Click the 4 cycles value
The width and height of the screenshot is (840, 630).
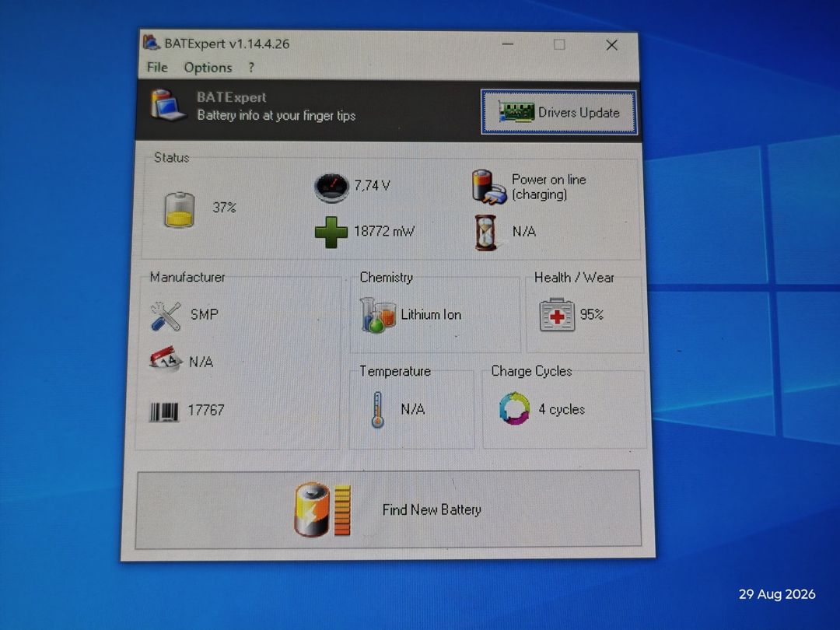tap(562, 409)
